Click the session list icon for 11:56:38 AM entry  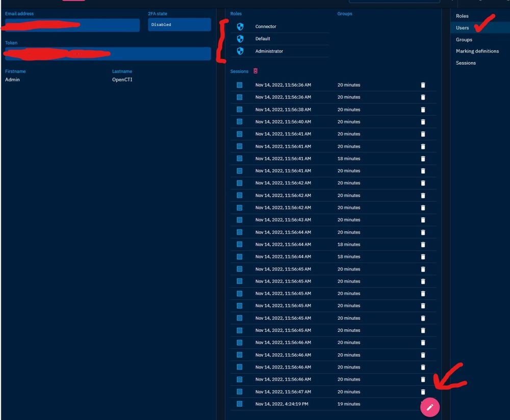239,110
